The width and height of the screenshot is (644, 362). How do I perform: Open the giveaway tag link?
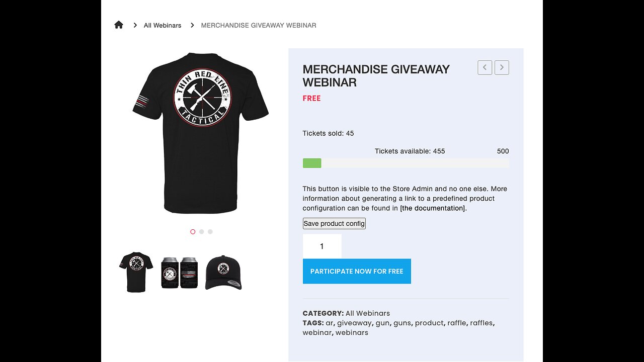tap(354, 323)
